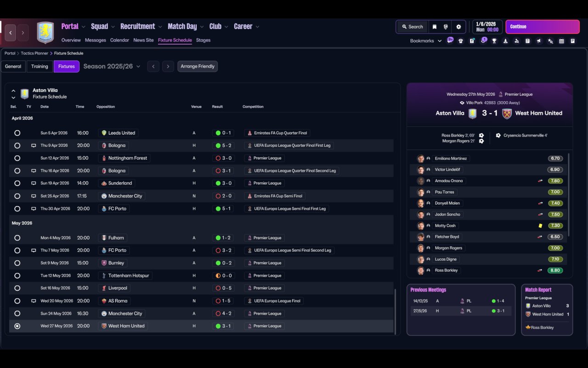Click the Continue button

coord(543,27)
